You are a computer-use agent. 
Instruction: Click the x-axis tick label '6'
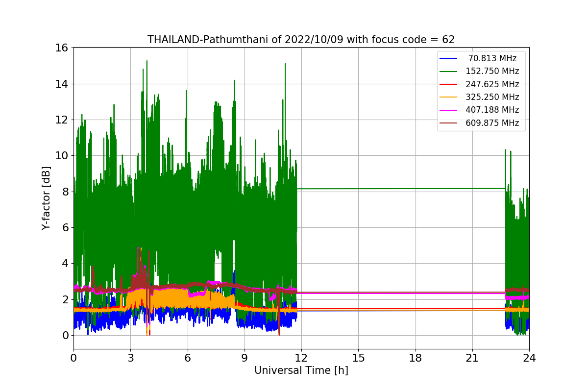click(x=187, y=358)
